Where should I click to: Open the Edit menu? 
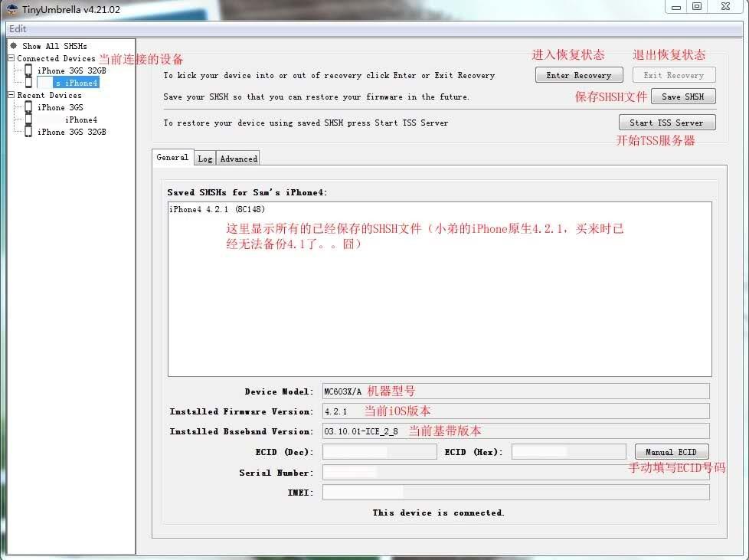(18, 28)
